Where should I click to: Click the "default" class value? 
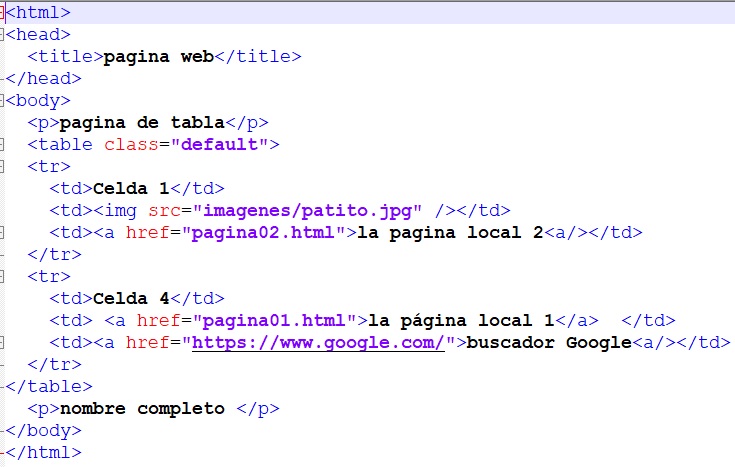[x=219, y=144]
